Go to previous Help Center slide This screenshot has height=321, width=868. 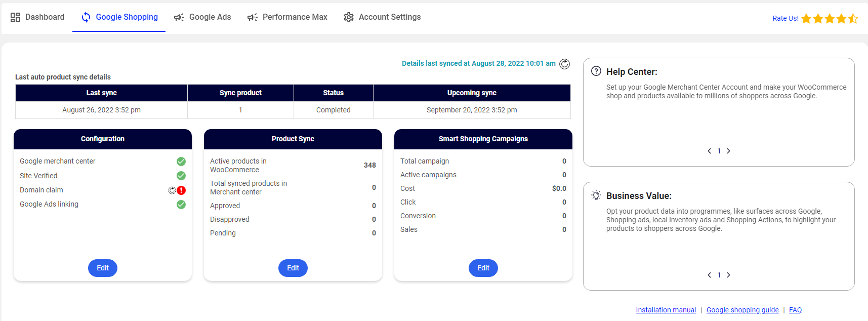point(709,151)
